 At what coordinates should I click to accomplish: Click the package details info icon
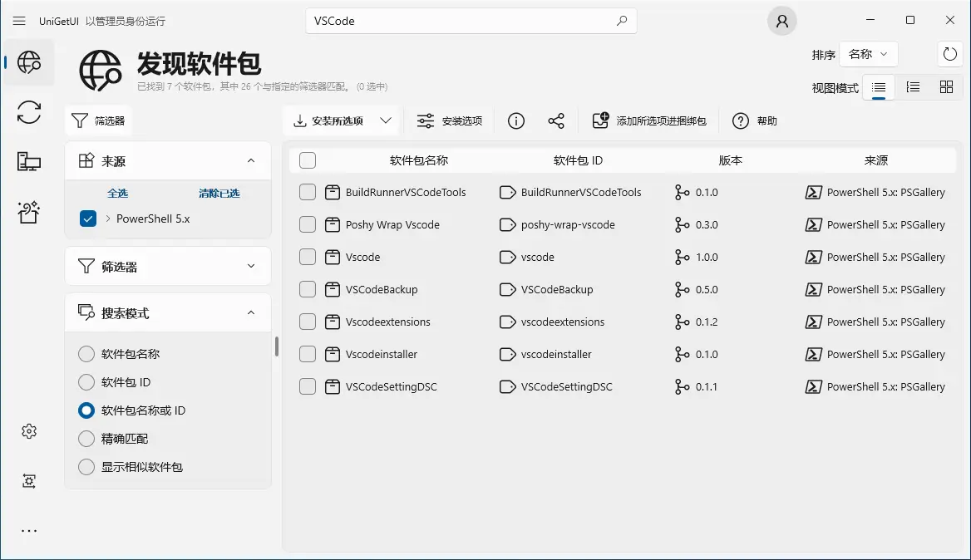tap(516, 121)
